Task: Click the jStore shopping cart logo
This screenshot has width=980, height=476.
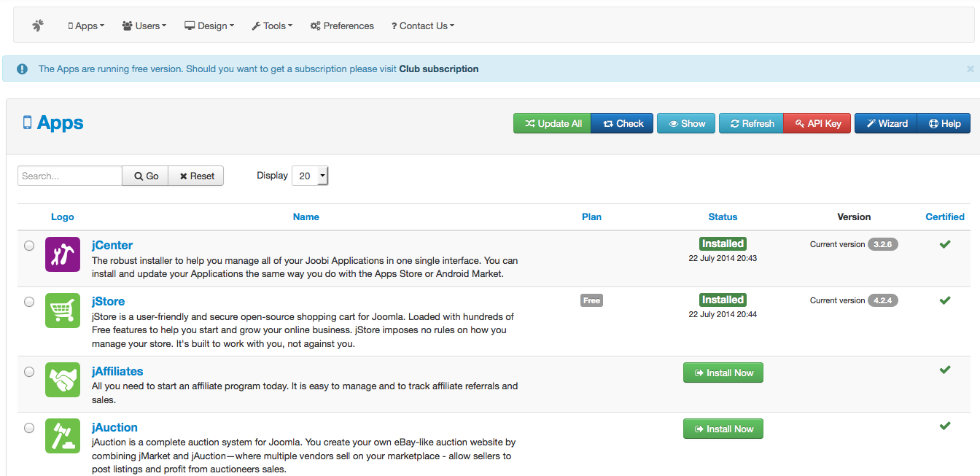Action: (63, 311)
